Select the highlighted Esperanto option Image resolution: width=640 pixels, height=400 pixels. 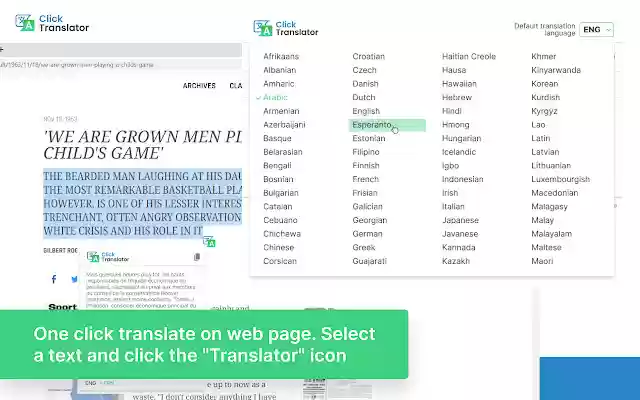pyautogui.click(x=387, y=125)
